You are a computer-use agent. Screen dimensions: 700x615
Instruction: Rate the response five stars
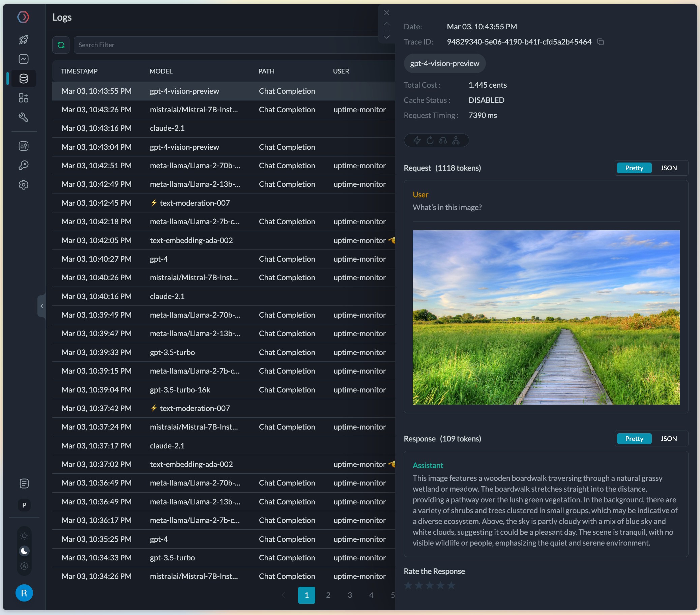tap(451, 585)
